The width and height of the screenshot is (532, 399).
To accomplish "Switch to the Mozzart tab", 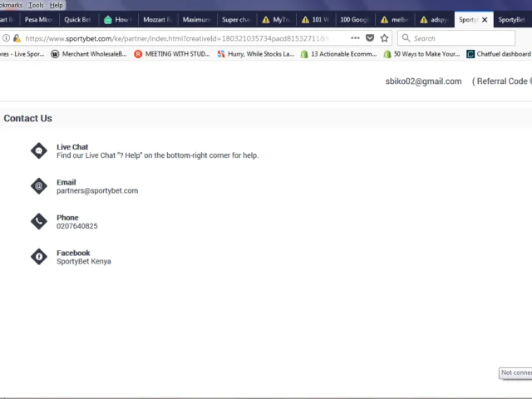I will (x=157, y=20).
